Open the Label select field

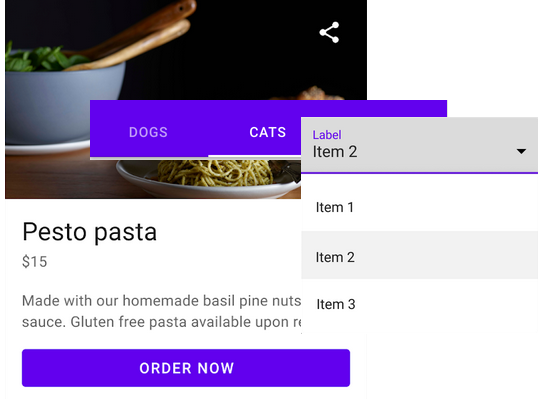[419, 145]
